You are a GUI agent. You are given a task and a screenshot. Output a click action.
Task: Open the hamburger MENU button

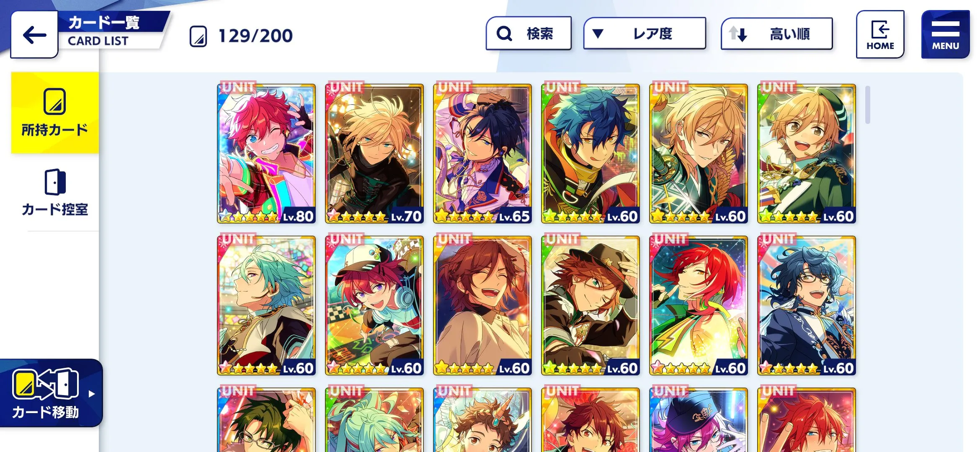point(945,34)
